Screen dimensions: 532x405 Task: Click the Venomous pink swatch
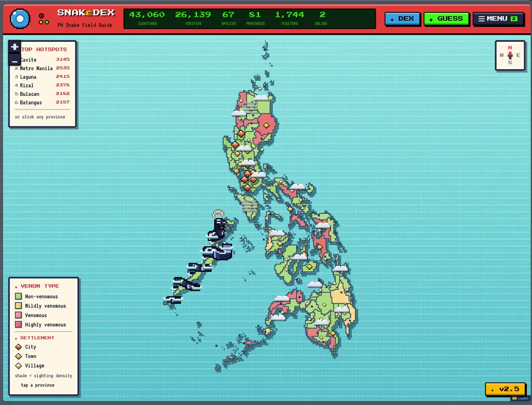(19, 315)
